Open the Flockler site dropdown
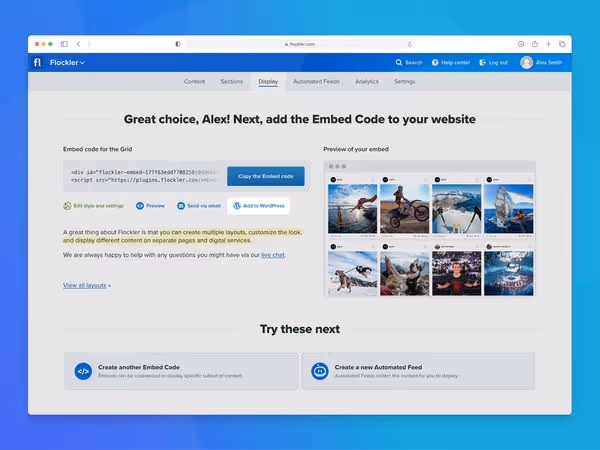The height and width of the screenshot is (450, 600). coord(67,62)
